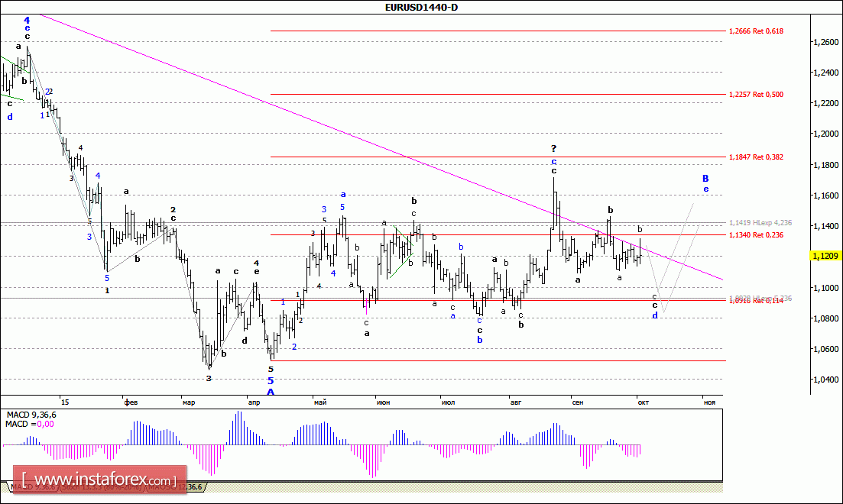Click the 1,2600 price scale label
The height and width of the screenshot is (504, 843).
click(x=823, y=43)
